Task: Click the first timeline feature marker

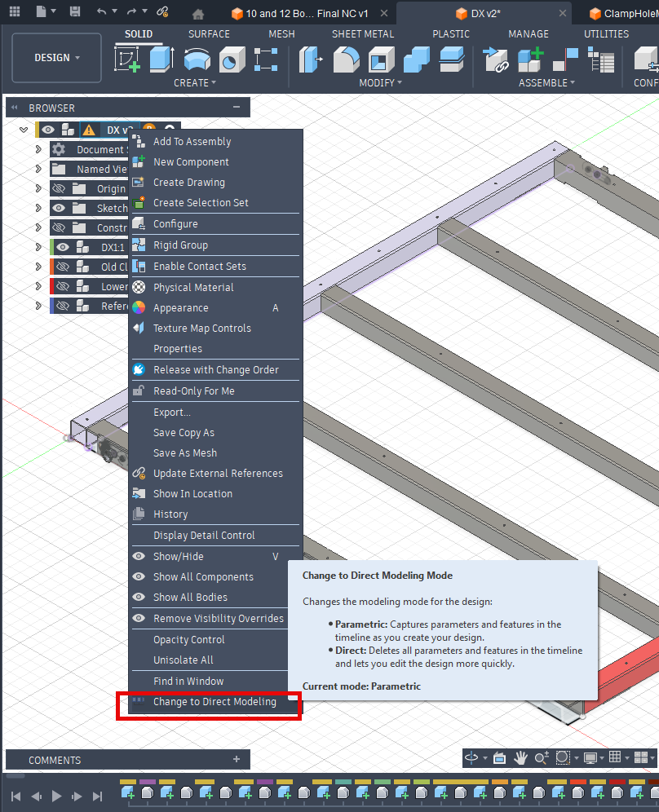Action: coord(127,792)
